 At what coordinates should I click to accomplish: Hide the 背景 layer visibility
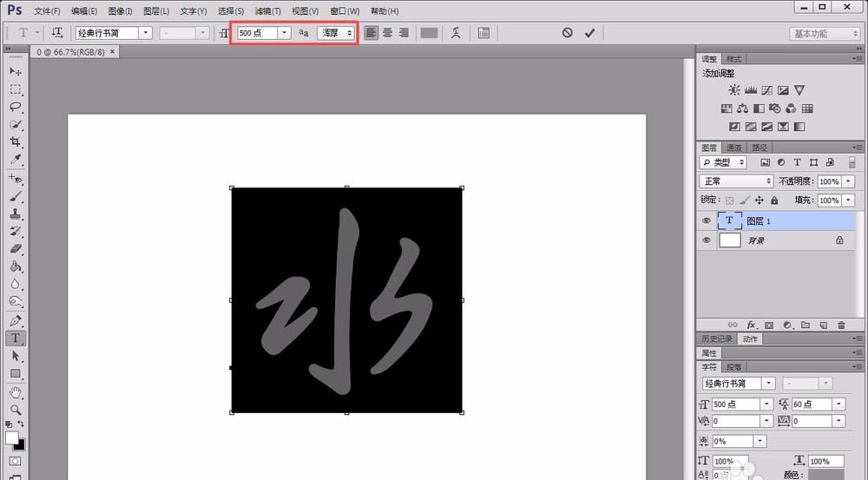707,240
